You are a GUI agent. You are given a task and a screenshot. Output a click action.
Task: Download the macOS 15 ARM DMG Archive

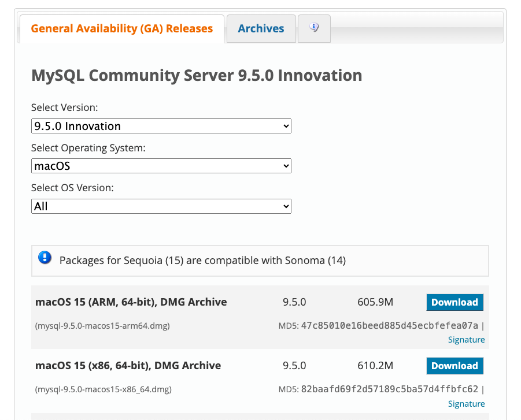click(x=455, y=302)
